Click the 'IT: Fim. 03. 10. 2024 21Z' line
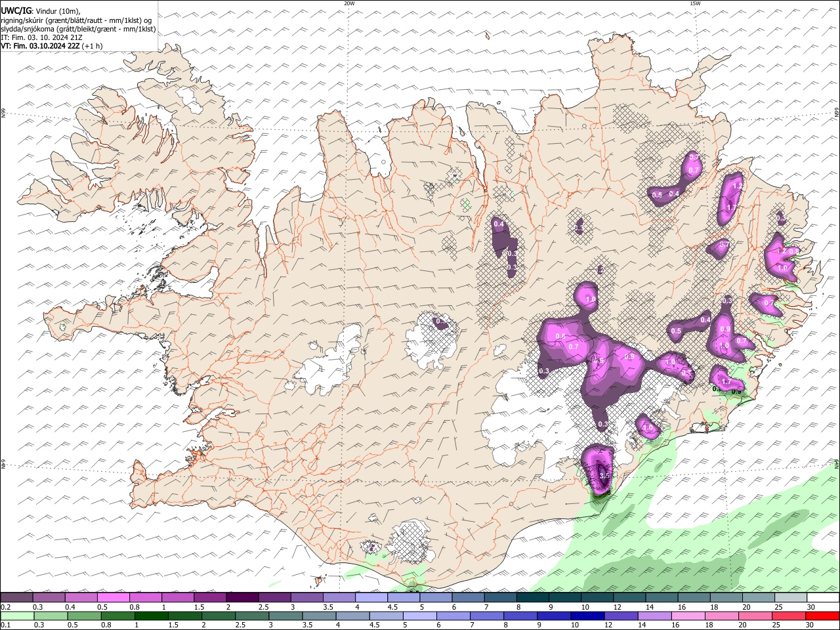Image resolution: width=840 pixels, height=630 pixels. 42,37
